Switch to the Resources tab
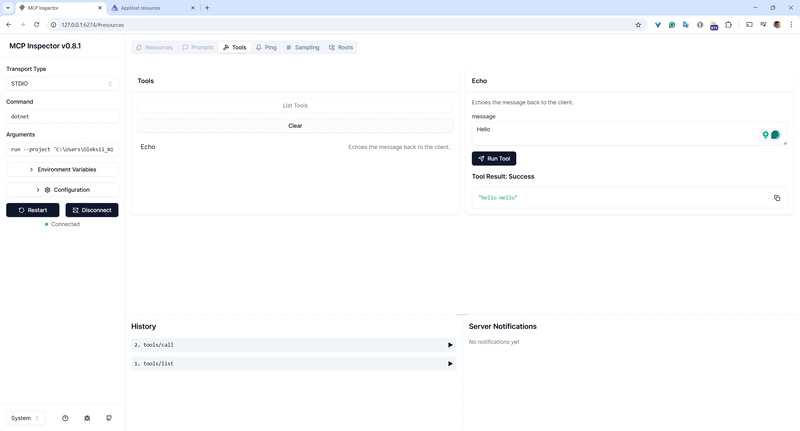 click(154, 47)
